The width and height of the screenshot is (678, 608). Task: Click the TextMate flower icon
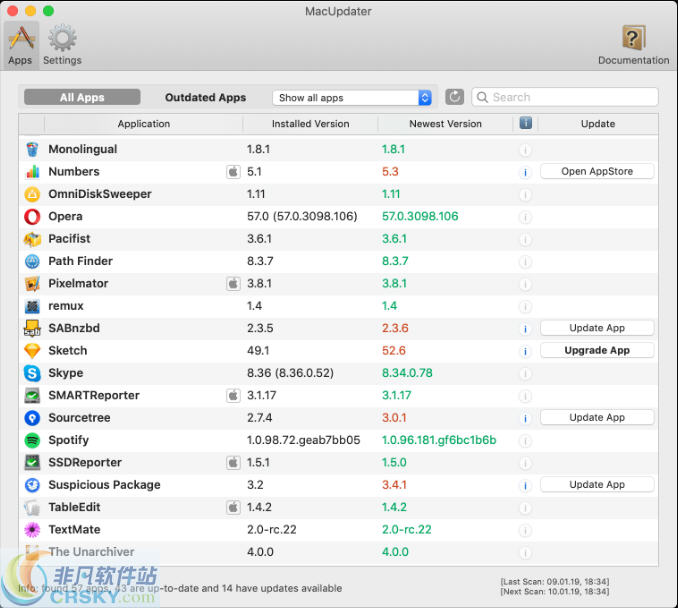32,530
